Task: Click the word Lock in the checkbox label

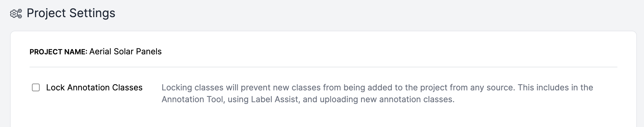Action: coord(55,87)
